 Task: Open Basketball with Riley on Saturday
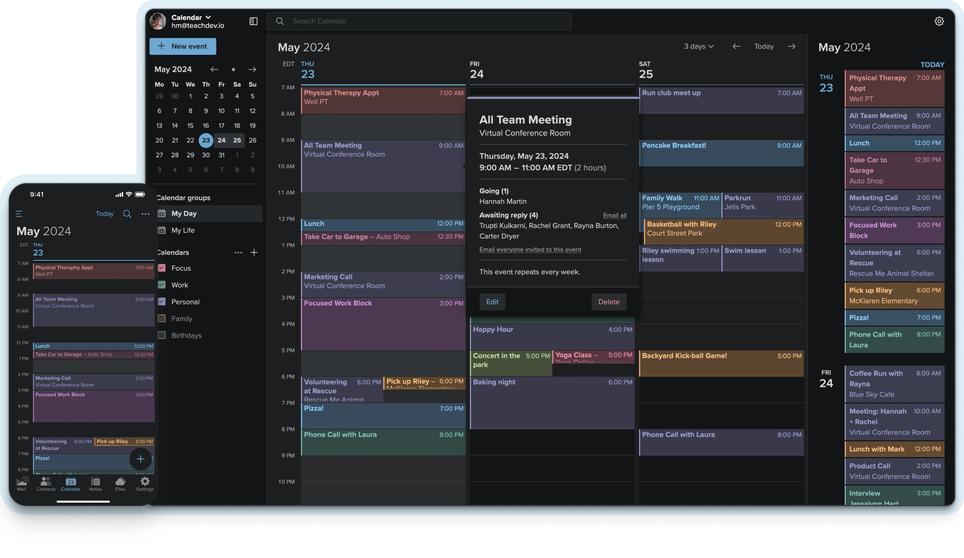724,232
